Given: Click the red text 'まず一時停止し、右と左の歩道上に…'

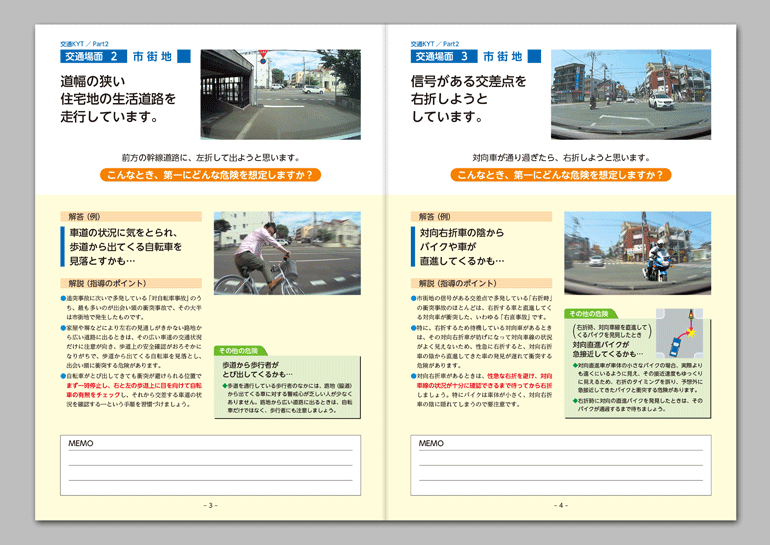Looking at the screenshot, I should (x=134, y=390).
